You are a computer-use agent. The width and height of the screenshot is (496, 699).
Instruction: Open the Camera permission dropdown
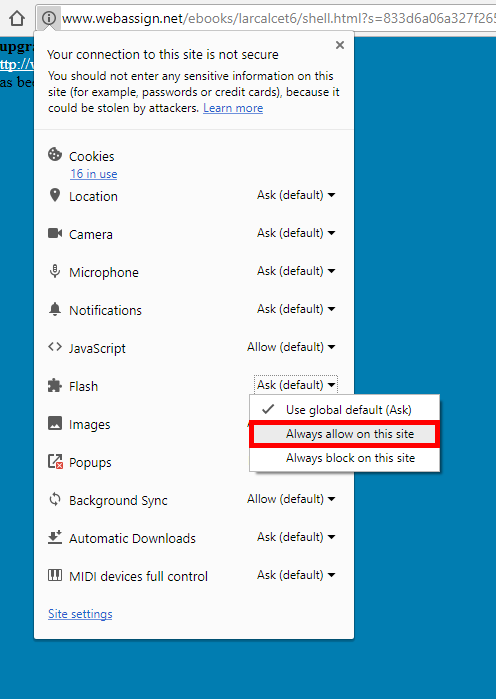point(296,233)
